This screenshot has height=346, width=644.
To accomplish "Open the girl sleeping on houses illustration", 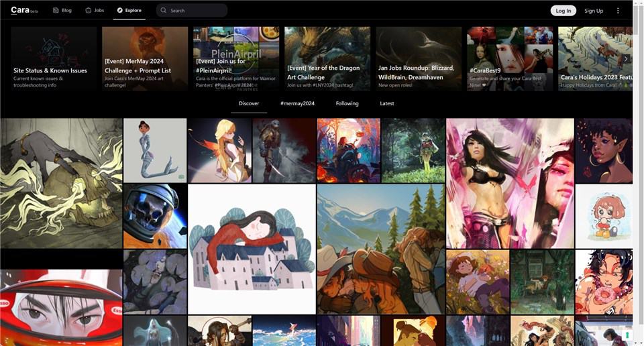I will 252,249.
